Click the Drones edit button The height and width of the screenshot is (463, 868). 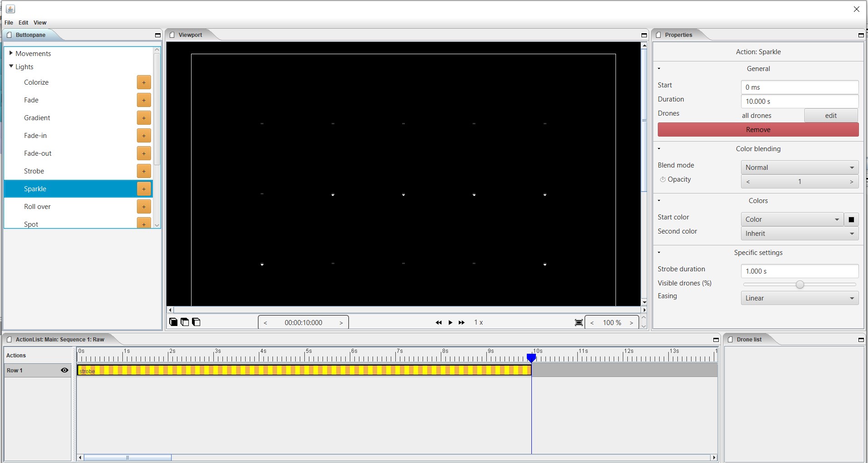click(831, 116)
